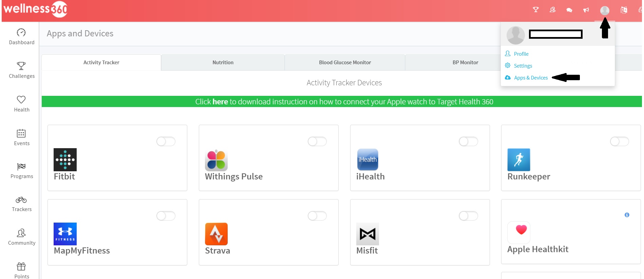Toggle the Runkeeper connection switch
Viewport: 644px width, 279px height.
tap(620, 141)
